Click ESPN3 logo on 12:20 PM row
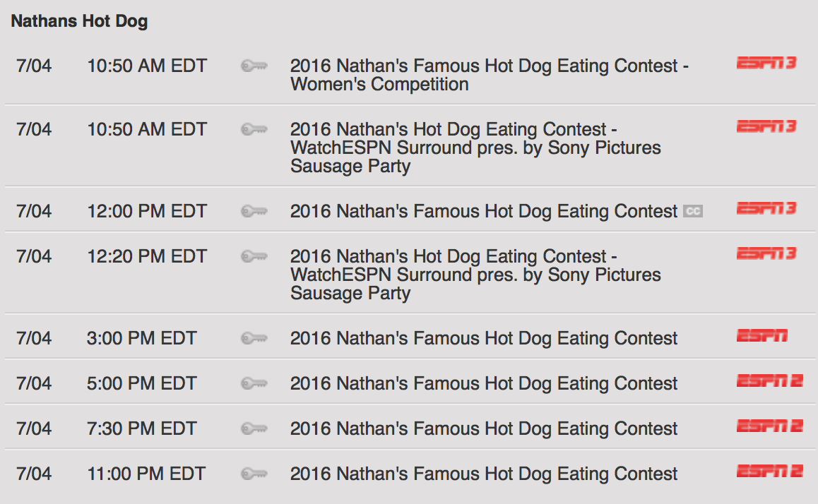The image size is (818, 504). click(x=766, y=254)
